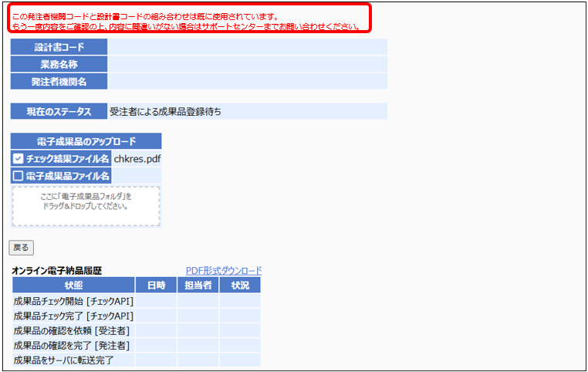Click the 日時 column header
Viewport: 588px width, 372px height.
click(x=156, y=285)
